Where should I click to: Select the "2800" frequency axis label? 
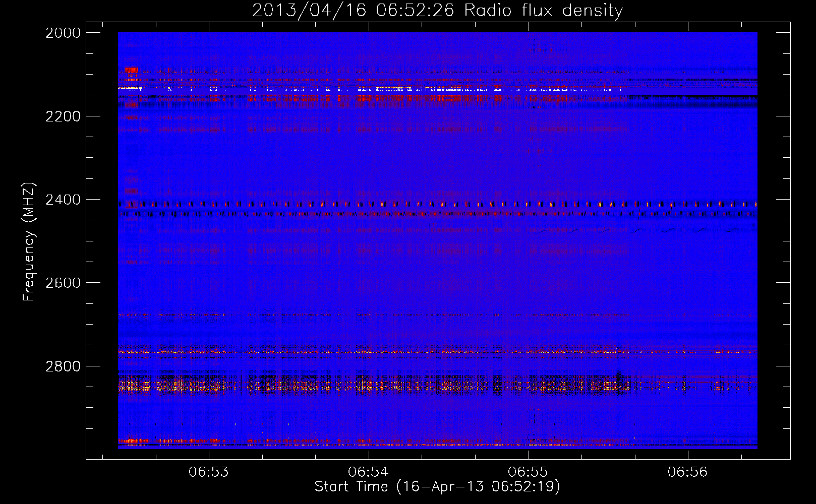tap(63, 366)
